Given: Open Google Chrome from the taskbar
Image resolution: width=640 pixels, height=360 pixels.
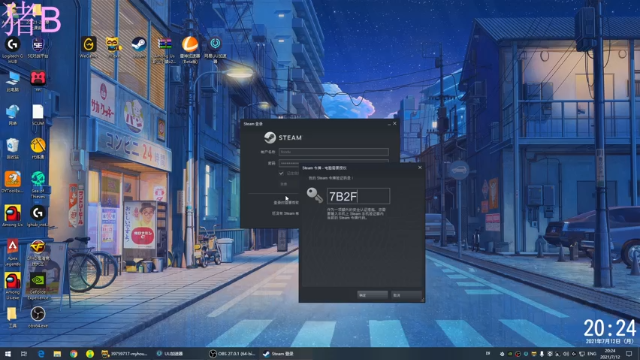Looking at the screenshot, I should tap(73, 354).
